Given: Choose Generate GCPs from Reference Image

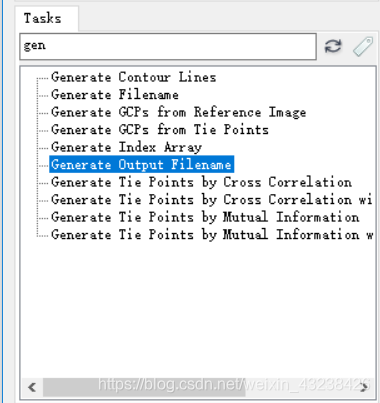Looking at the screenshot, I should [x=178, y=112].
